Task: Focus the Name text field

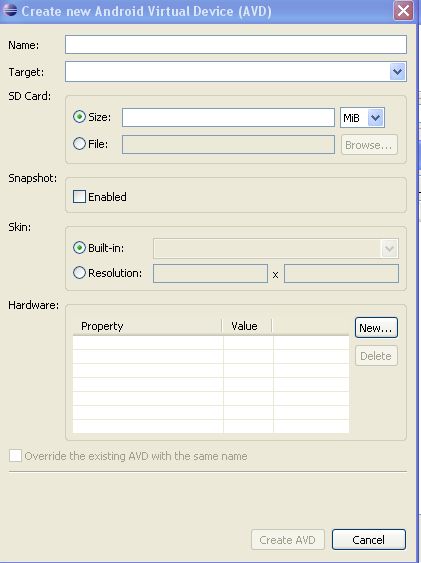Action: (236, 45)
